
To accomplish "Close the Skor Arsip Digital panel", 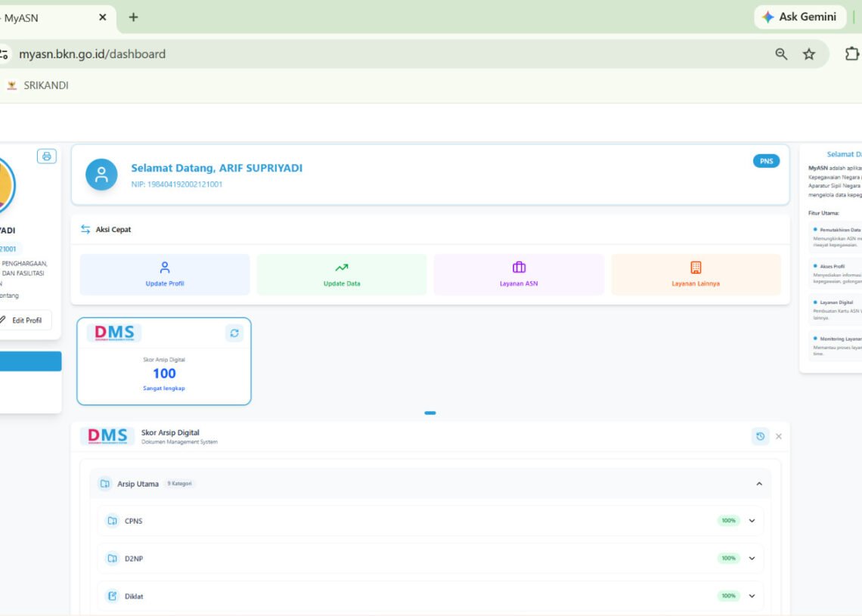I will click(x=778, y=436).
